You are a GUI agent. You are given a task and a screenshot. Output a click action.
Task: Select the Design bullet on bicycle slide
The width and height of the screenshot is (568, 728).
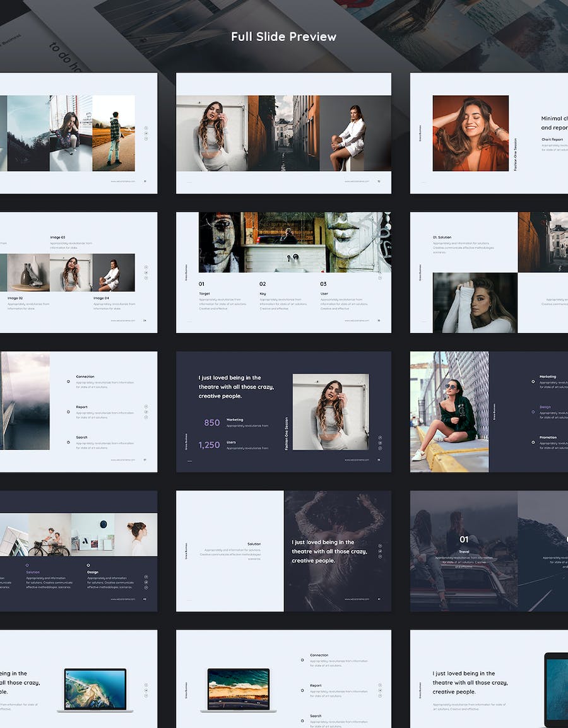click(88, 565)
